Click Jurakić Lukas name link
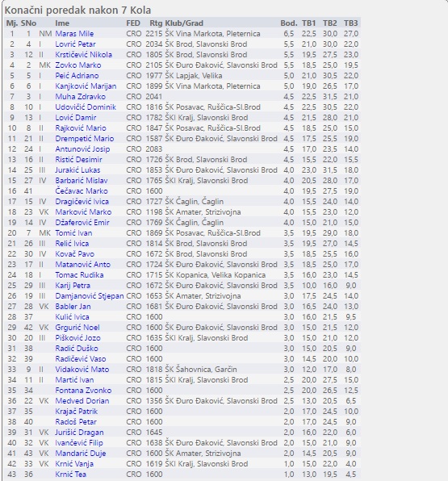 click(77, 170)
